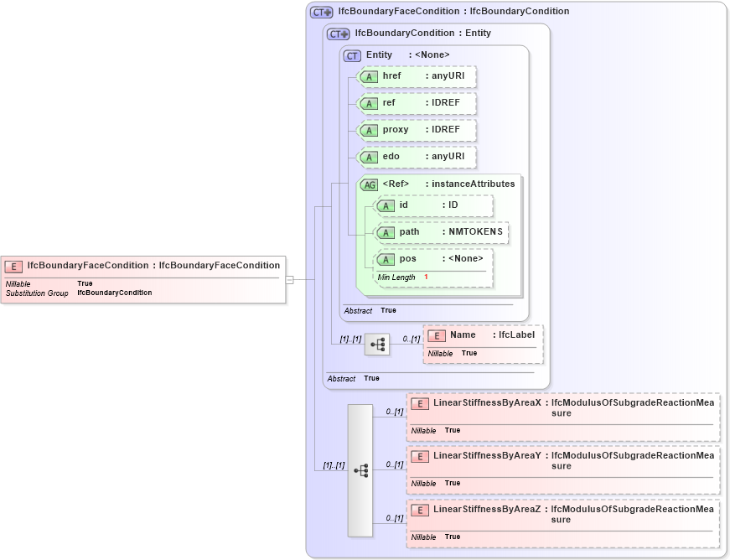Click the A icon for the ref attribute
This screenshot has width=730, height=560.
[x=369, y=103]
